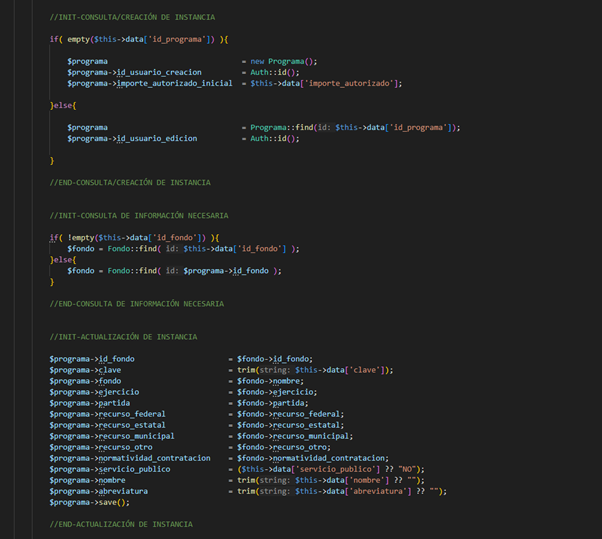Click the assignment target $programa->id_fondo
Viewport: 602px width, 539px height.
pyautogui.click(x=92, y=359)
